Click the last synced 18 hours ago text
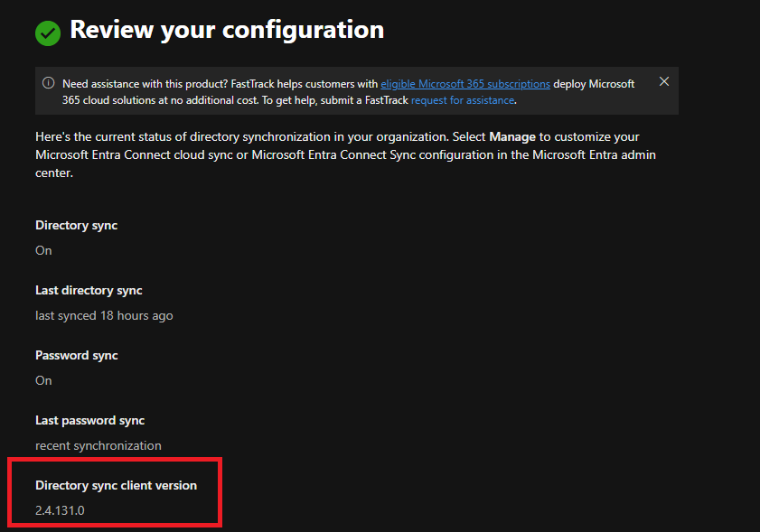This screenshot has height=532, width=760. click(104, 315)
